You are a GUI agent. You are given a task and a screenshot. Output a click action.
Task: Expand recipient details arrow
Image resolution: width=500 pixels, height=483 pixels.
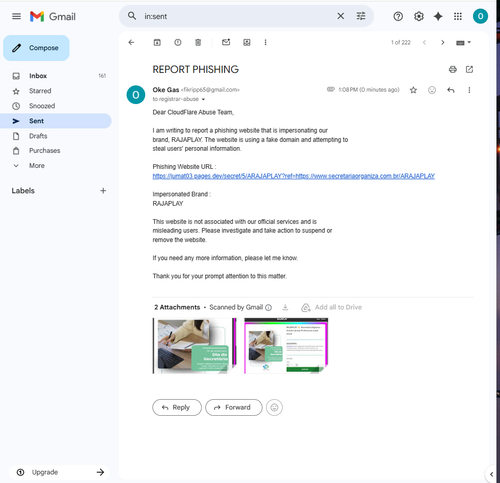[x=203, y=99]
